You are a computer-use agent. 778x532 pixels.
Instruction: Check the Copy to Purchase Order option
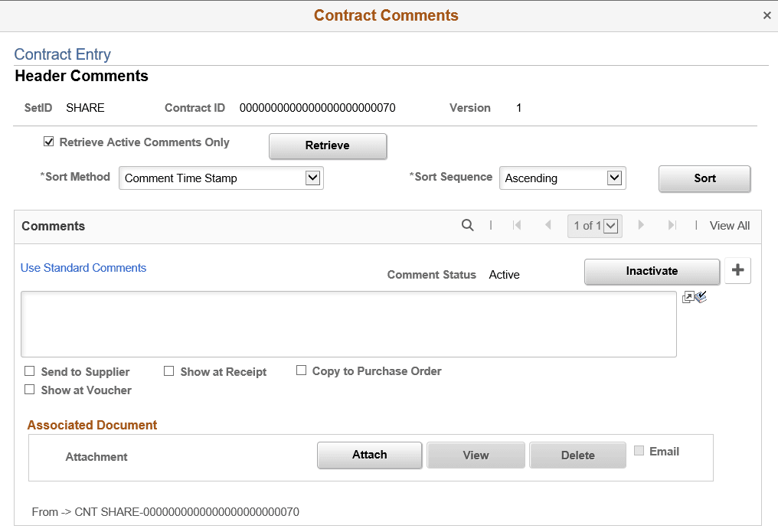(301, 370)
